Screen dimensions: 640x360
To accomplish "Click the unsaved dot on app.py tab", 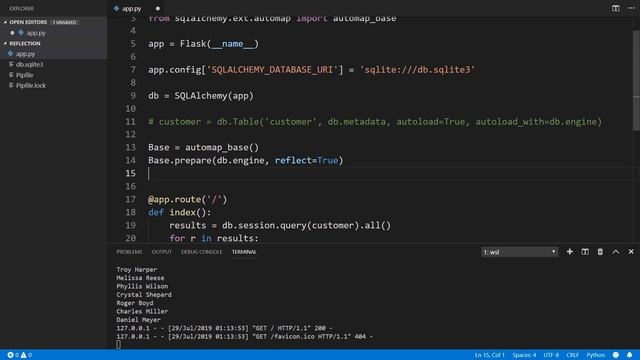I will coord(158,9).
